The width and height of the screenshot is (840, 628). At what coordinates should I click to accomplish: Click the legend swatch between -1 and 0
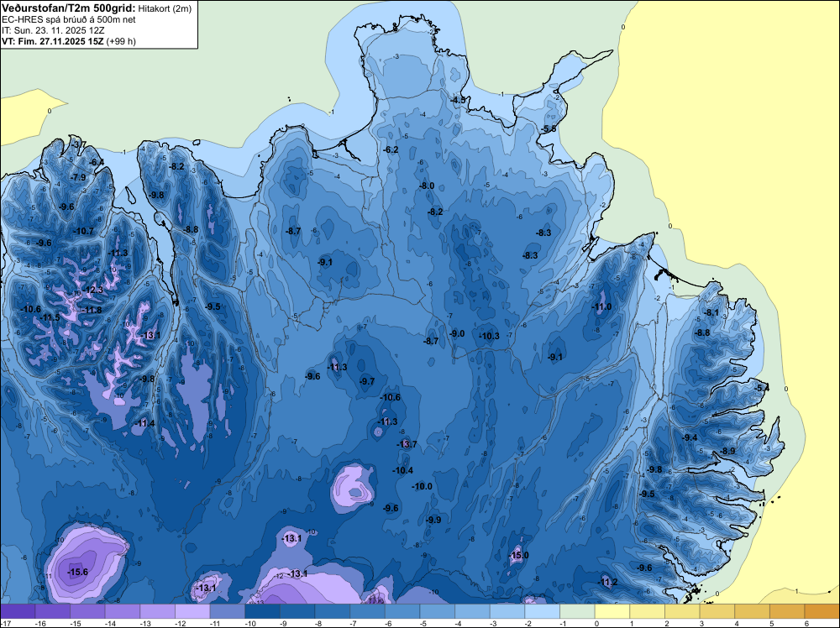pyautogui.click(x=578, y=611)
